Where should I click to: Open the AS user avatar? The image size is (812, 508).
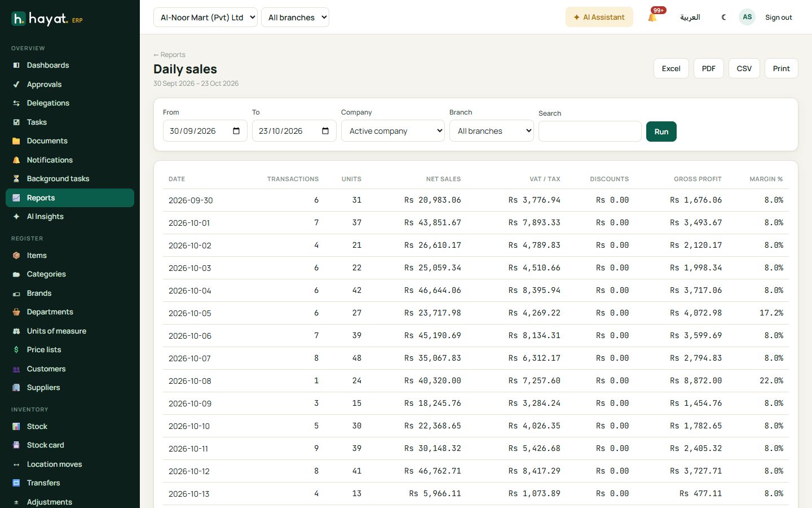click(x=747, y=17)
